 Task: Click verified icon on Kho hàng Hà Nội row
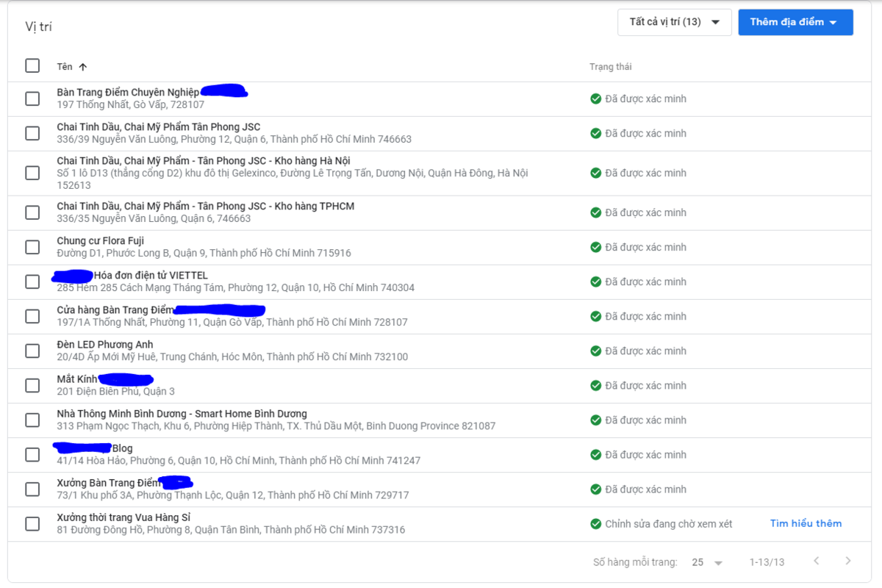tap(595, 173)
